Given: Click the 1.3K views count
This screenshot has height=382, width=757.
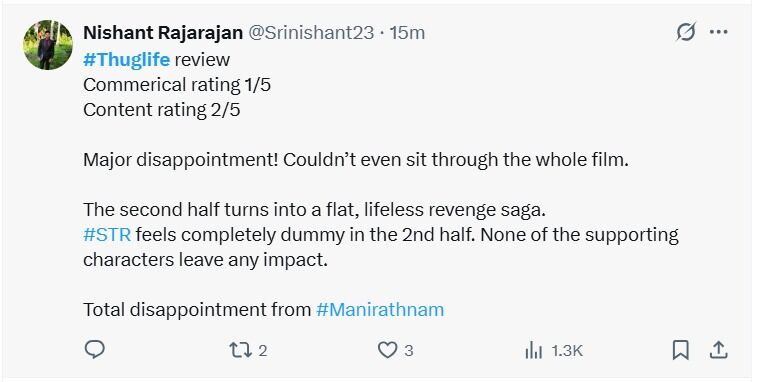Looking at the screenshot, I should coord(567,351).
